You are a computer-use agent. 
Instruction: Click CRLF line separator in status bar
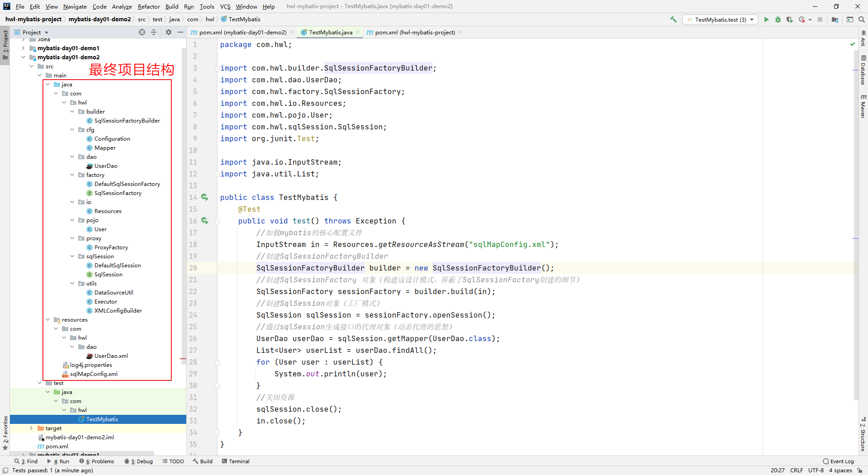[x=797, y=470]
